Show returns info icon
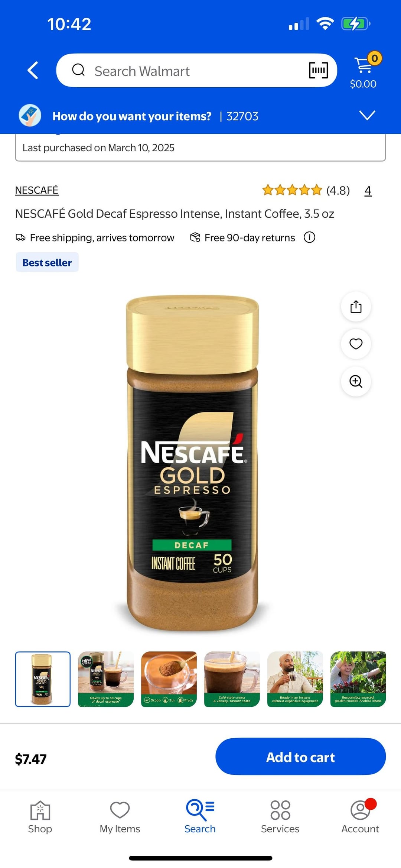401x868 pixels. (x=309, y=237)
